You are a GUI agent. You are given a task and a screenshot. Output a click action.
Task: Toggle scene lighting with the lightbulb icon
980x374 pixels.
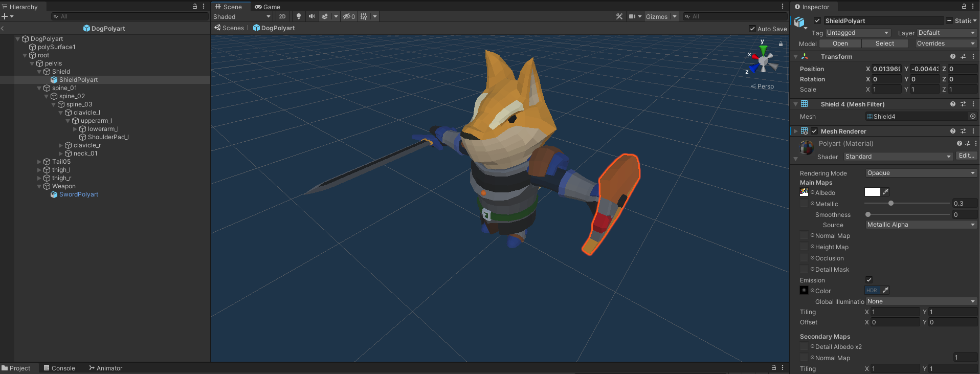pos(299,16)
